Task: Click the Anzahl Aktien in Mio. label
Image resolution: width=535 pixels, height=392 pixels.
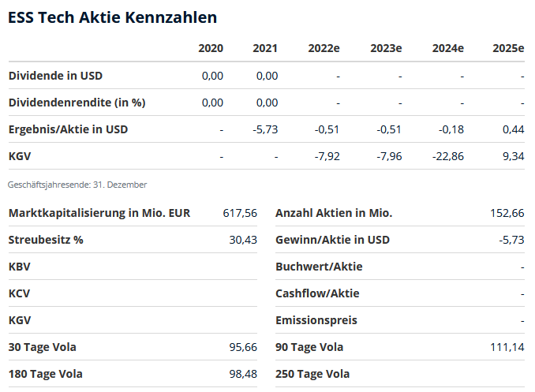Action: [334, 213]
